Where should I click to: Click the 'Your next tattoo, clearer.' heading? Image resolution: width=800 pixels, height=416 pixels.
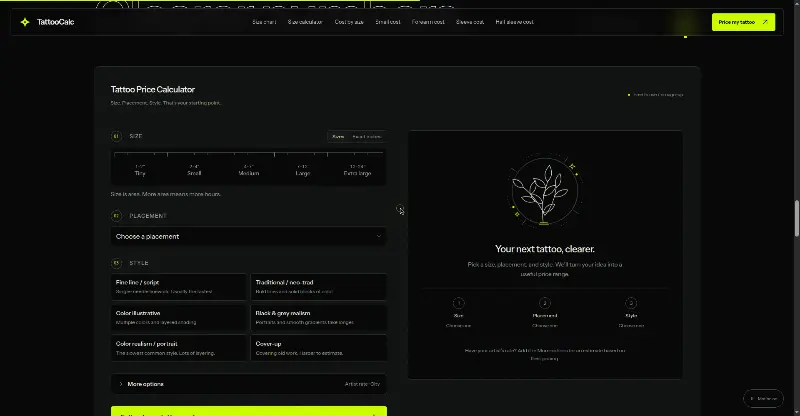(x=544, y=249)
